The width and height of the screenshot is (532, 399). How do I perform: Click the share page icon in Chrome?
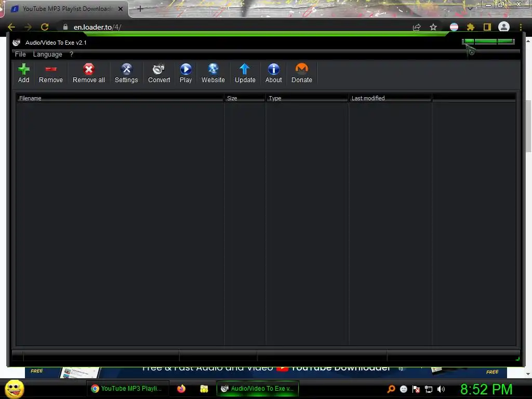pyautogui.click(x=417, y=27)
